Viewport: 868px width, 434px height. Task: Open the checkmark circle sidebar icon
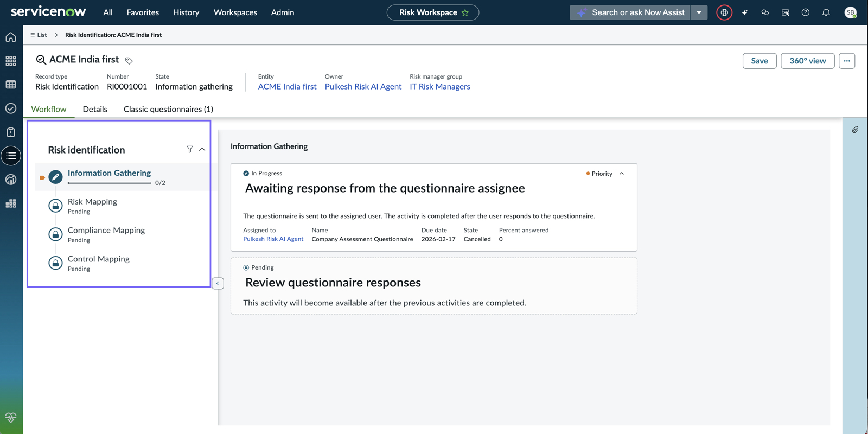pos(11,108)
